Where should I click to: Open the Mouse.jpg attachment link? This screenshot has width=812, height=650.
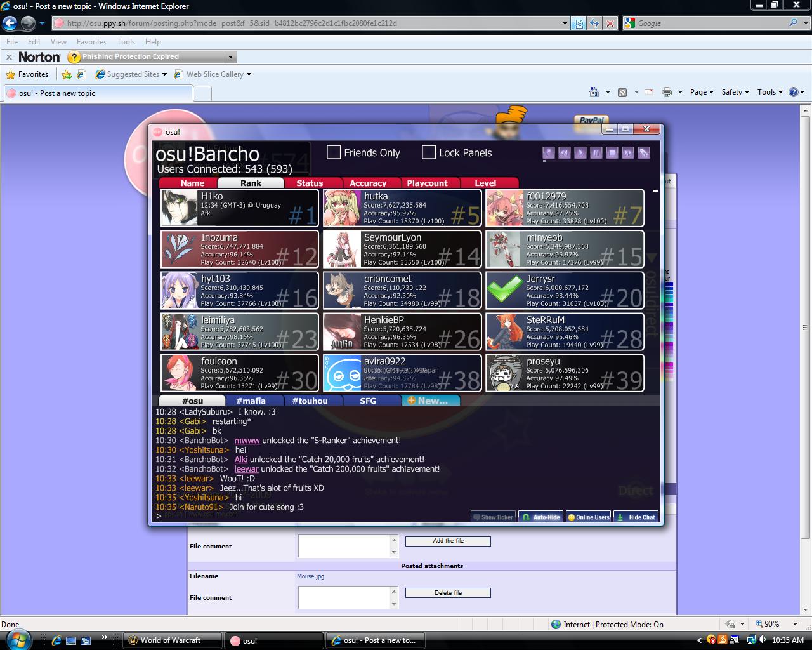pos(310,576)
